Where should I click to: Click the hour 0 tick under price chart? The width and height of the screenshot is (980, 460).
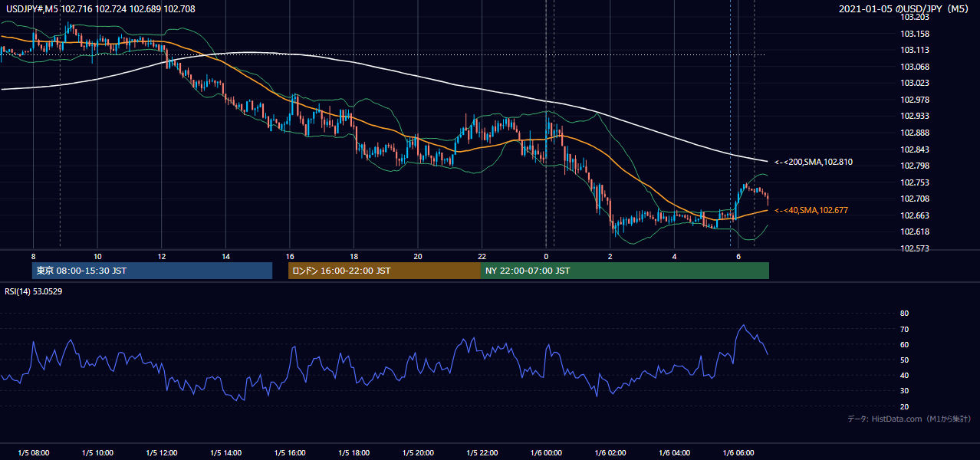pyautogui.click(x=546, y=256)
